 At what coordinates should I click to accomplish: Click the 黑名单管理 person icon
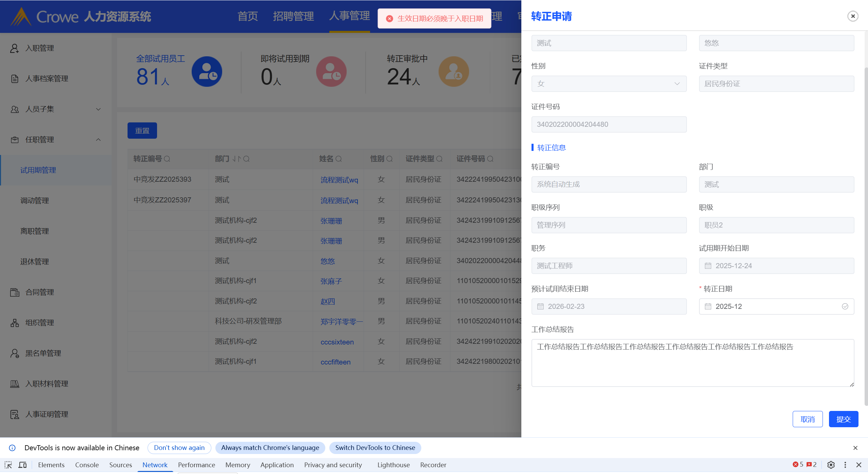pos(14,353)
